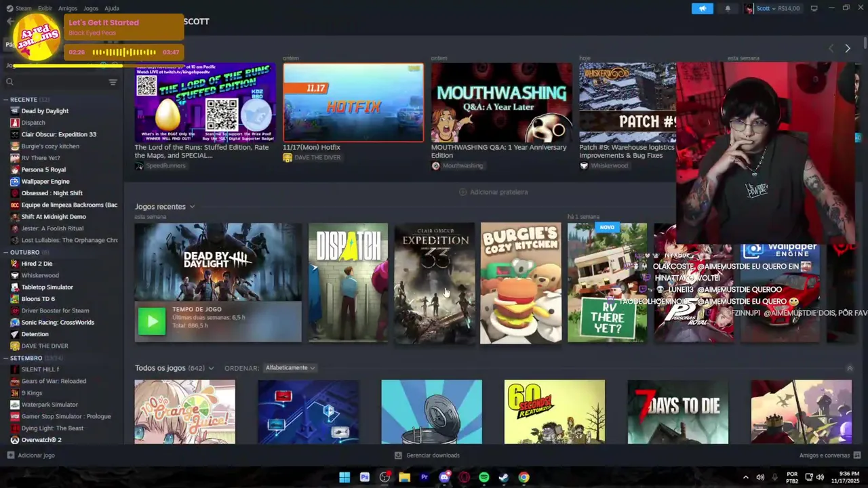Open the Lord of the Runs news link
Screen dimensions: 868x488
coord(201,151)
